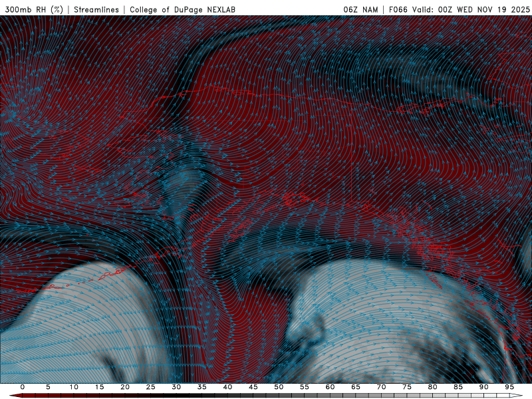Click the colorbar label '50'

point(279,387)
